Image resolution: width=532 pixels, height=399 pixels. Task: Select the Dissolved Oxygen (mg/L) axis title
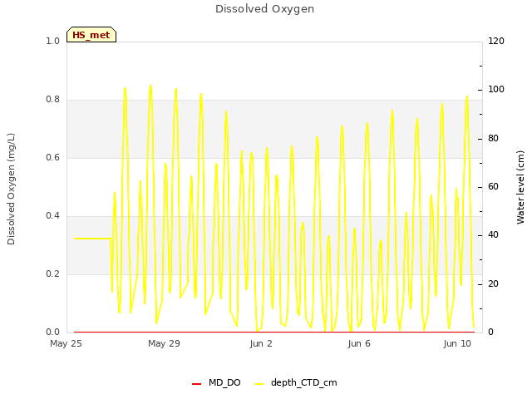click(11, 189)
